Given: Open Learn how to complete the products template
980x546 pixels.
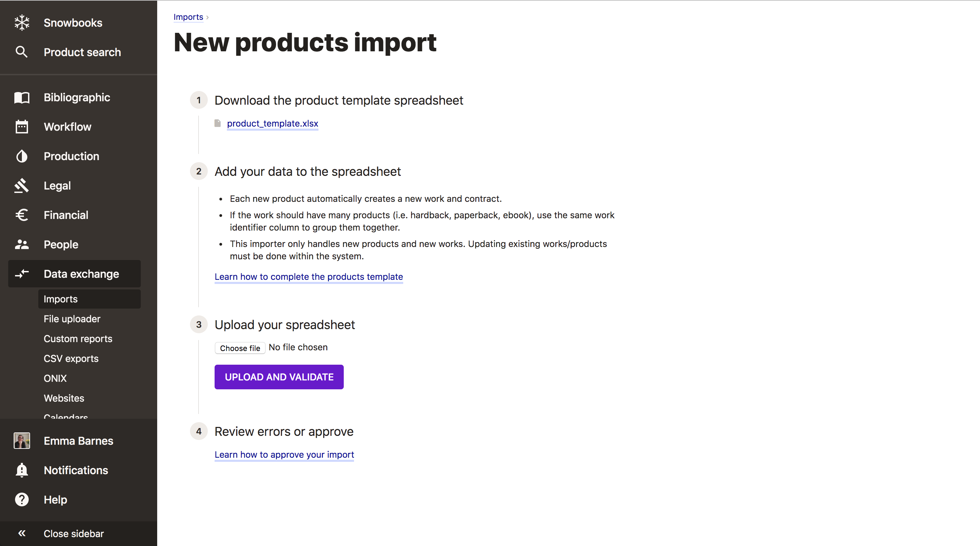Looking at the screenshot, I should point(309,276).
